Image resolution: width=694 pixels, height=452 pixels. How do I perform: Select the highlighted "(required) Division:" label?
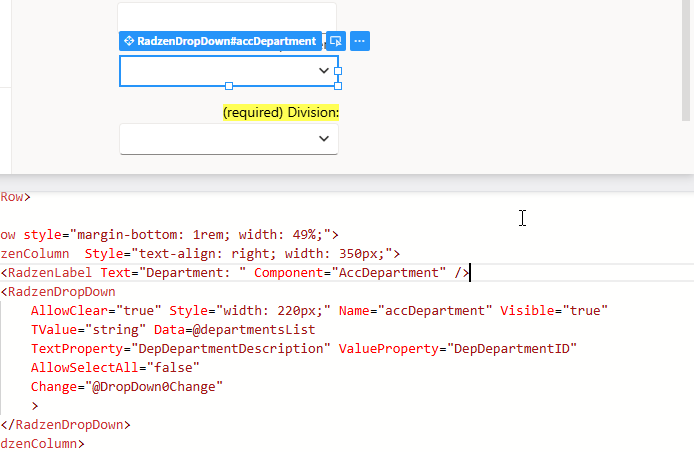281,113
